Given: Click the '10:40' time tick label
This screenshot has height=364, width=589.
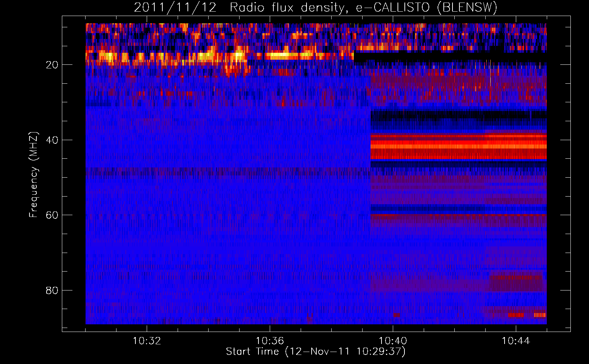Looking at the screenshot, I should pos(393,341).
